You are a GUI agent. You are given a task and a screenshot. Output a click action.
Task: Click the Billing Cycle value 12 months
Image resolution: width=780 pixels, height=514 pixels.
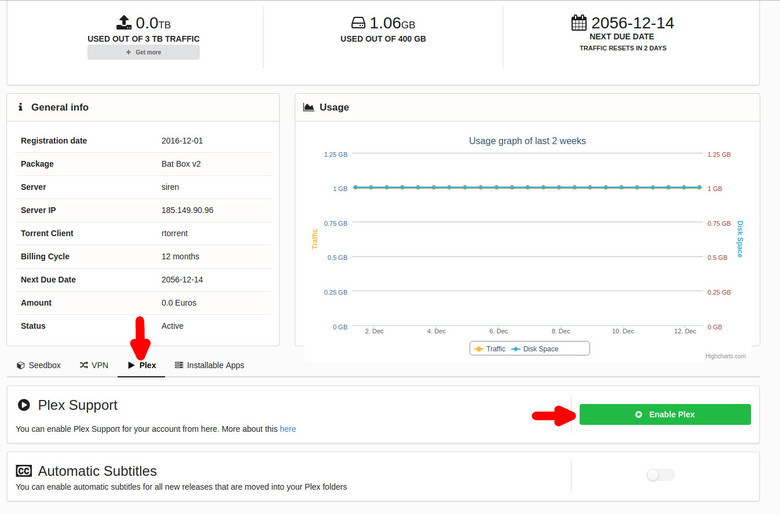tap(180, 256)
